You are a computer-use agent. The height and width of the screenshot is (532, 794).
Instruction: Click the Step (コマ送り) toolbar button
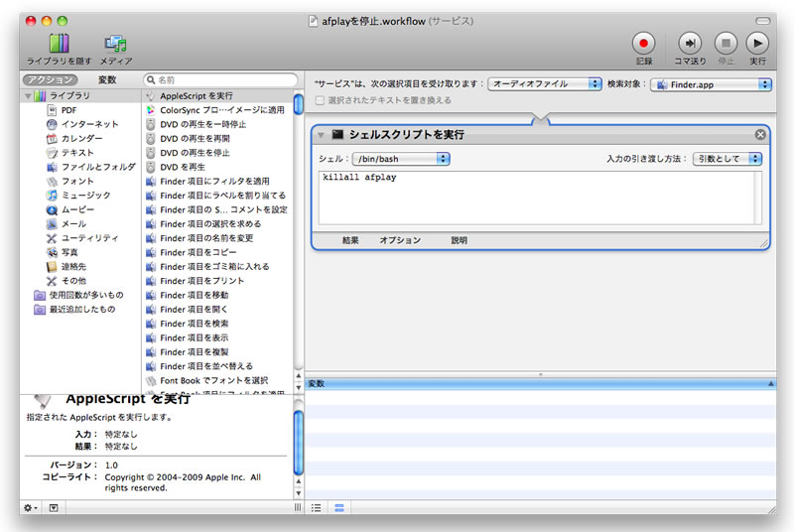690,44
